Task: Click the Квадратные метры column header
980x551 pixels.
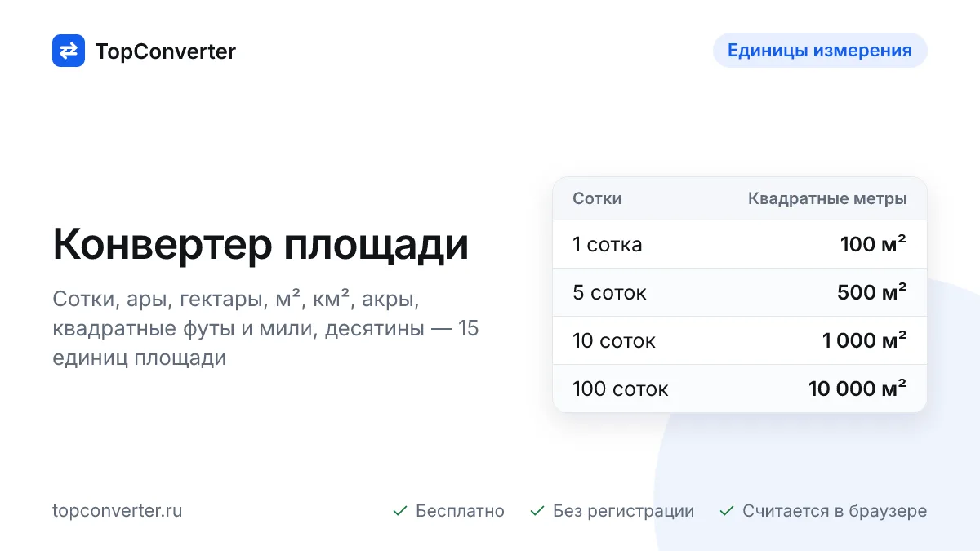Action: pyautogui.click(x=827, y=198)
